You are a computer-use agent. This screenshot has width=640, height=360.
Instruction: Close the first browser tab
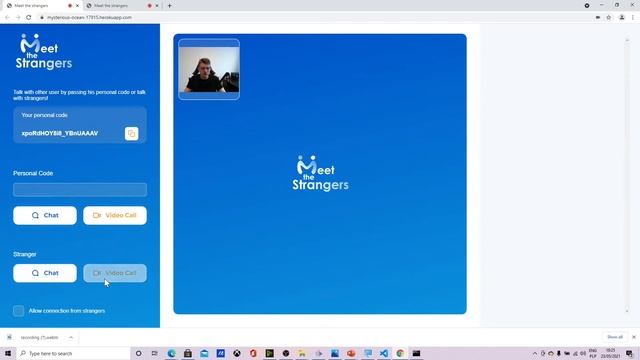tap(77, 6)
